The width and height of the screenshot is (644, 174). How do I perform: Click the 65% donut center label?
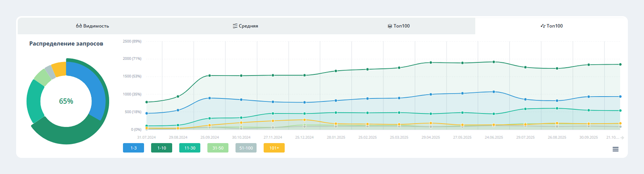pos(66,101)
